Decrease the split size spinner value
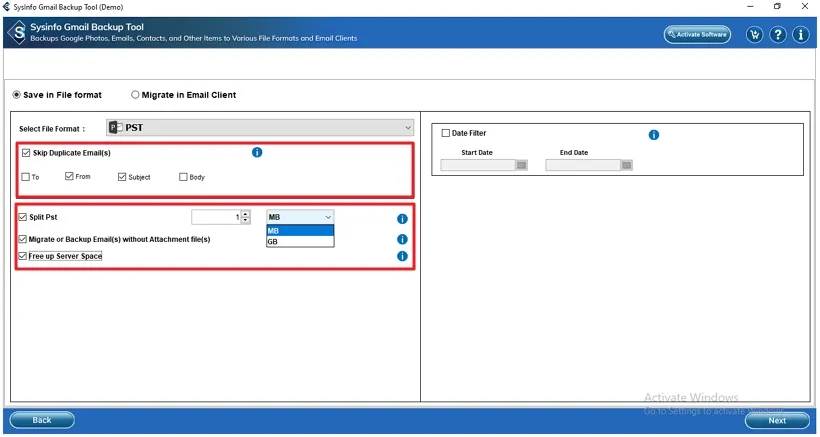Image resolution: width=820 pixels, height=437 pixels. click(x=246, y=220)
